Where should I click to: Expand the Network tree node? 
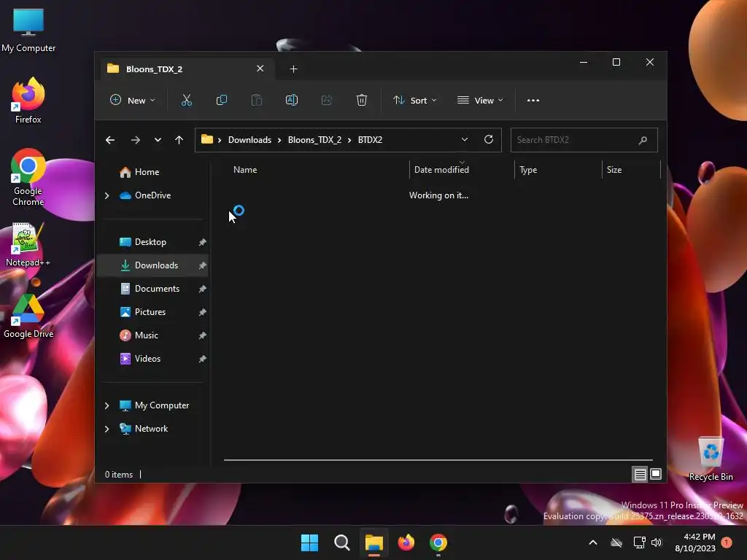107,429
